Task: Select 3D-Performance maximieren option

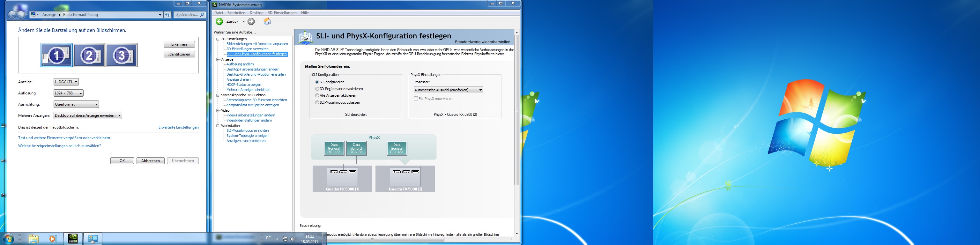Action: click(x=317, y=89)
